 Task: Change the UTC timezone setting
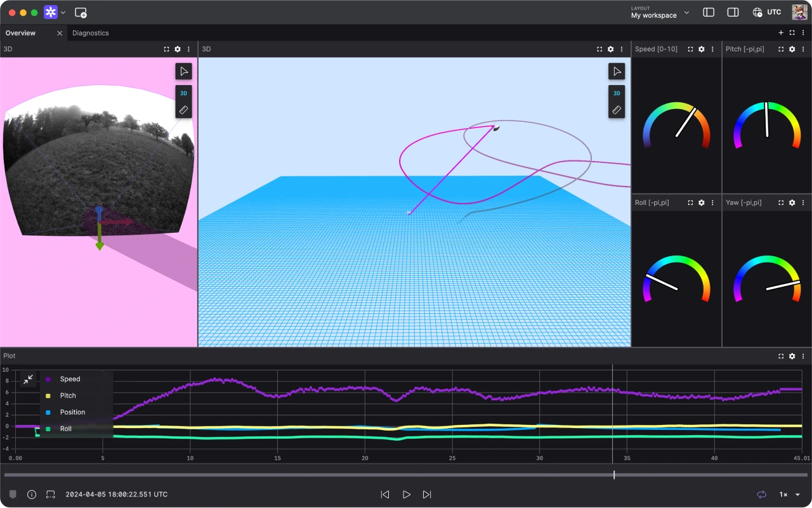coord(766,12)
